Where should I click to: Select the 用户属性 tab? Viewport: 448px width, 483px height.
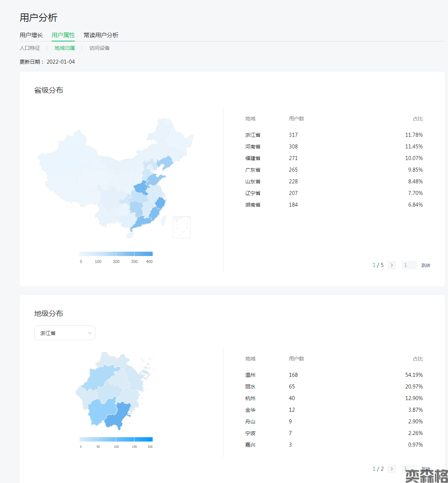(63, 35)
